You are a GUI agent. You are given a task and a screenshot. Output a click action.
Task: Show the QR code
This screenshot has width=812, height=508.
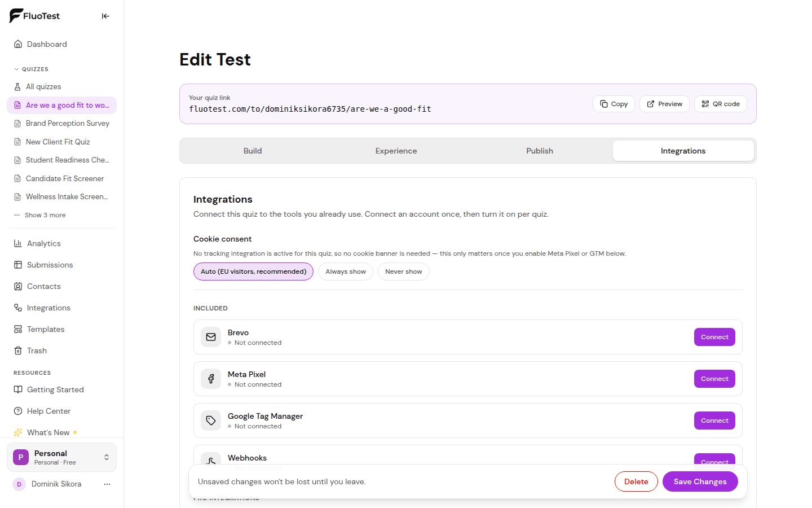point(721,104)
